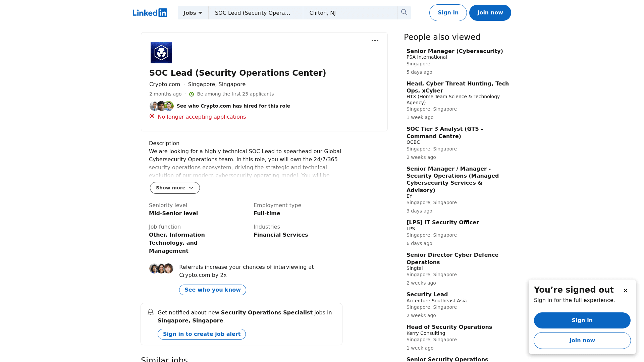Viewport: 644px width, 362px height.
Task: Click the job title search field
Action: click(256, 13)
